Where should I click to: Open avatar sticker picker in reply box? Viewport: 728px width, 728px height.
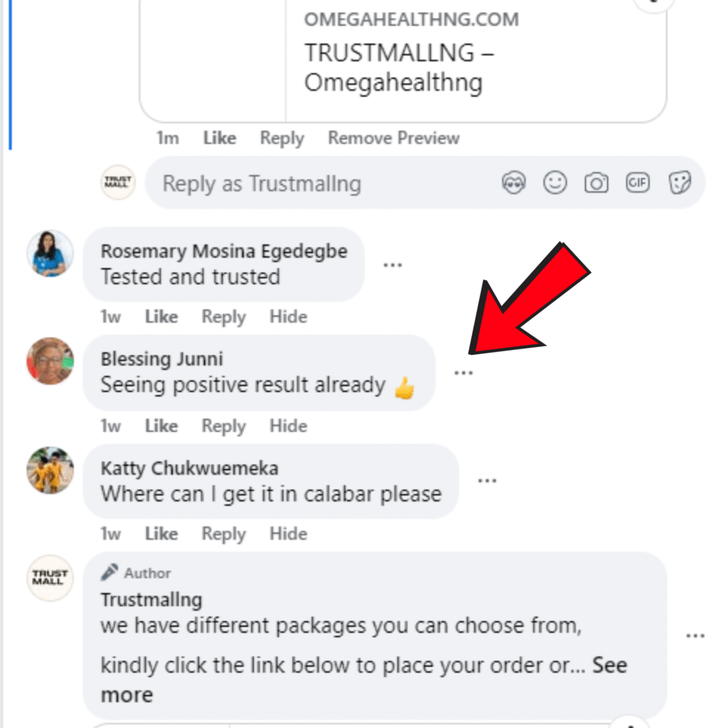[513, 183]
